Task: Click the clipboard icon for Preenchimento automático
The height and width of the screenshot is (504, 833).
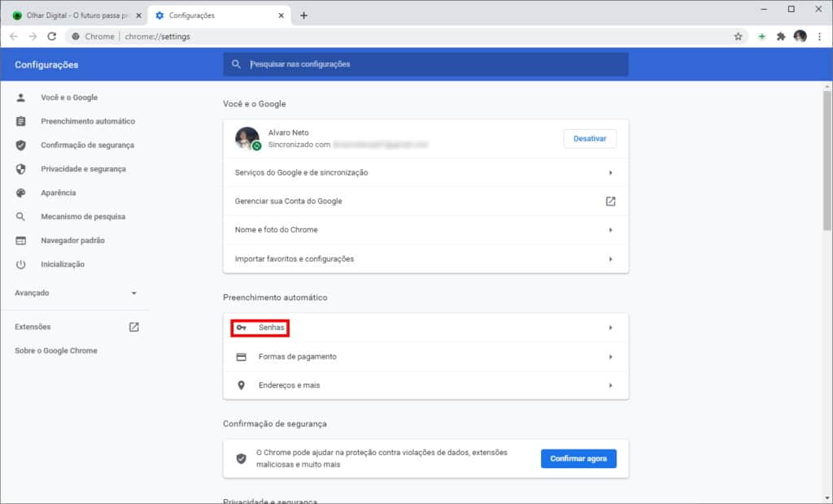Action: (20, 121)
